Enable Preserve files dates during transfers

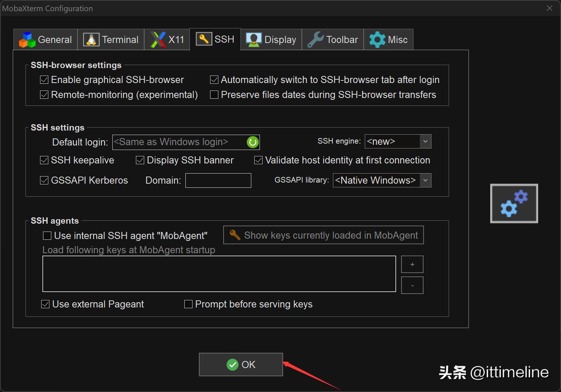(214, 95)
